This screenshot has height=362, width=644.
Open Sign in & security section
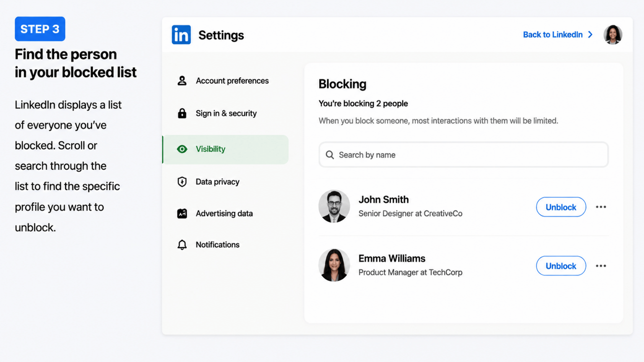point(225,113)
